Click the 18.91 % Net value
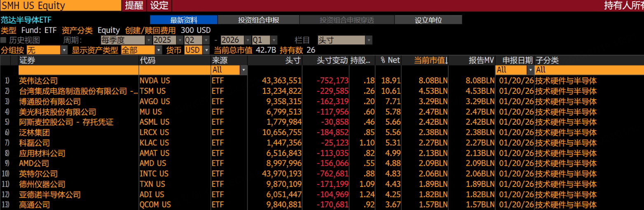This screenshot has height=210, width=644. 391,81
